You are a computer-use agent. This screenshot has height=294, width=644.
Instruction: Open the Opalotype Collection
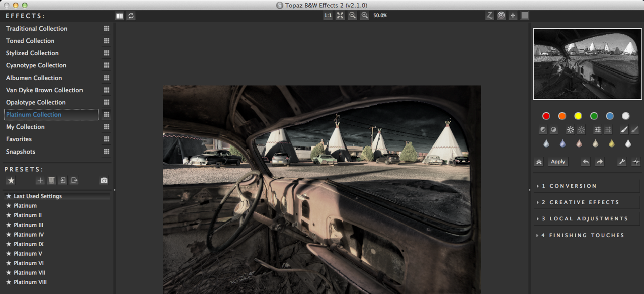36,102
